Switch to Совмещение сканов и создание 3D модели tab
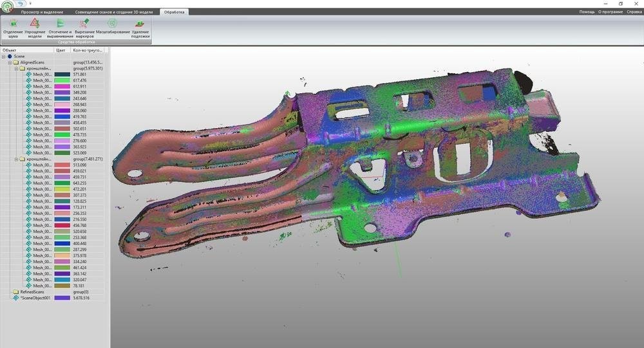The width and height of the screenshot is (644, 348). [x=114, y=12]
